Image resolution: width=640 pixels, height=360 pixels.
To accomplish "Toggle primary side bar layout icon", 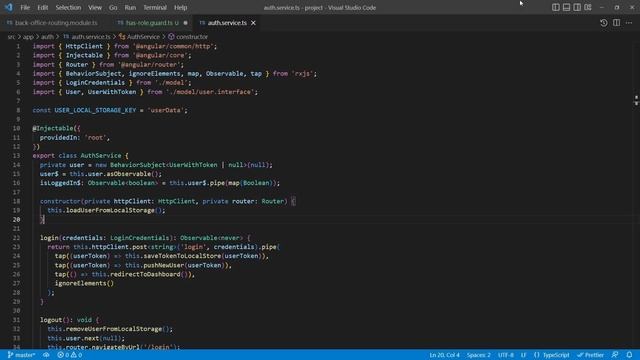I will point(556,7).
